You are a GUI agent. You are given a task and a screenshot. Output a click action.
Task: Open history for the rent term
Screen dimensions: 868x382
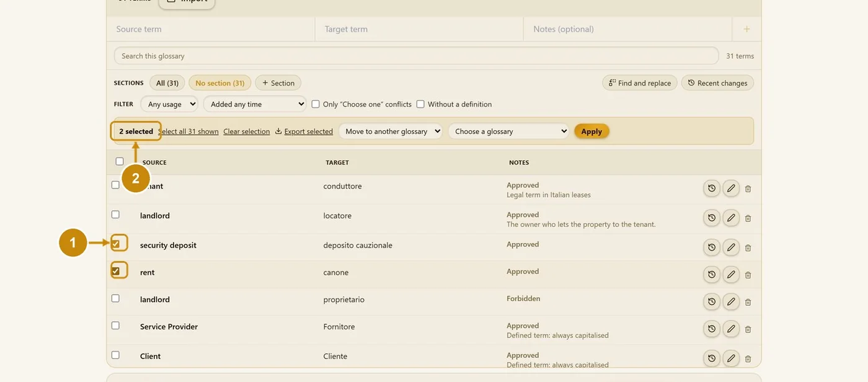(x=712, y=275)
